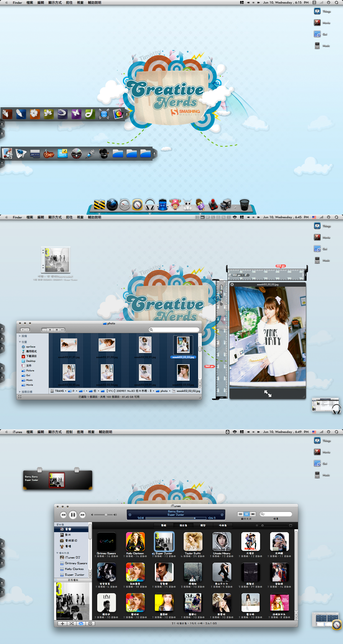Image resolution: width=343 pixels, height=644 pixels.
Task: Open the headphones icon in the Dock
Action: click(150, 205)
